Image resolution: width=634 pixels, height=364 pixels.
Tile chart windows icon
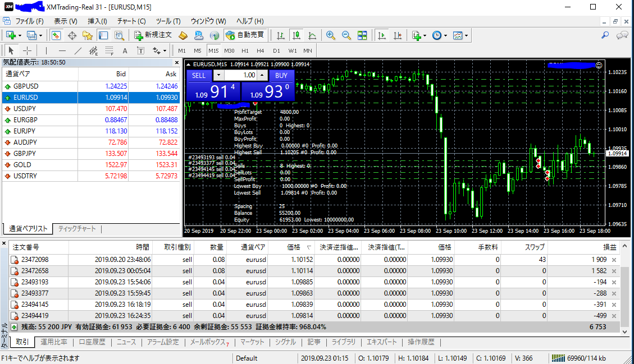[x=362, y=35]
